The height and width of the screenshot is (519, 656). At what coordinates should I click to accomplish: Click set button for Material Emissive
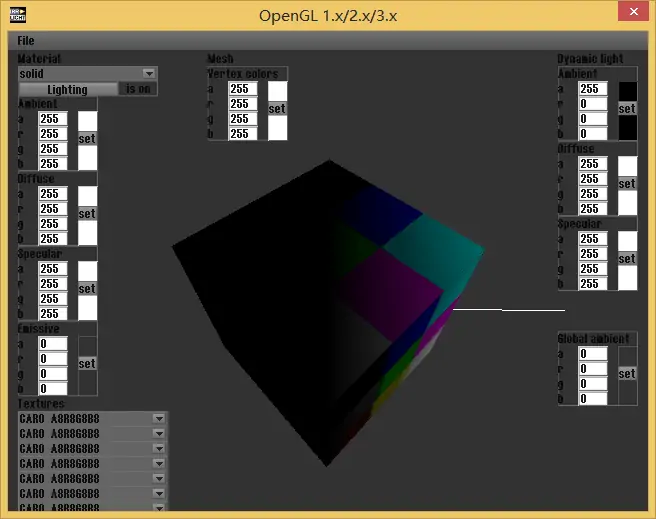[x=87, y=364]
